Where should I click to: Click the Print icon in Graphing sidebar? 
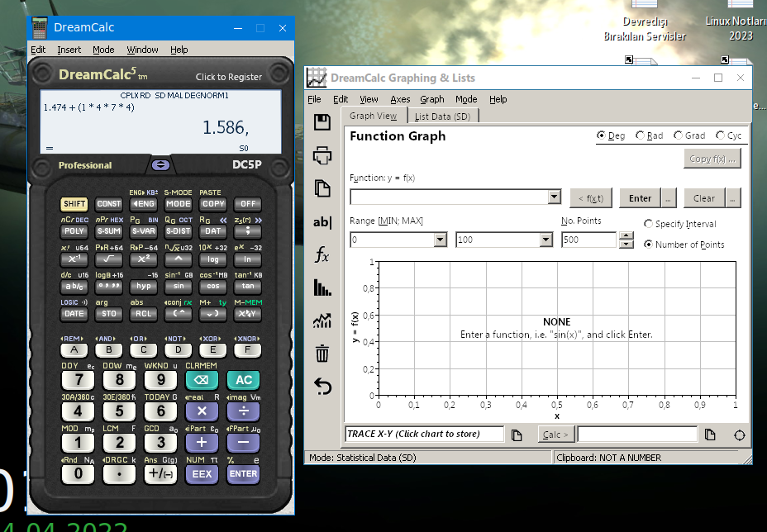click(x=322, y=155)
